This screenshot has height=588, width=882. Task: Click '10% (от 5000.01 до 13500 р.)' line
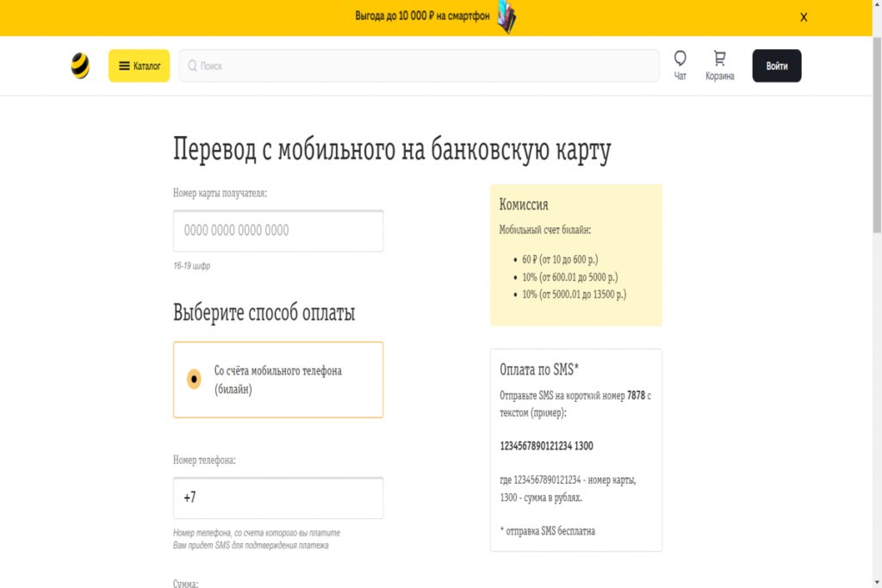tap(575, 294)
